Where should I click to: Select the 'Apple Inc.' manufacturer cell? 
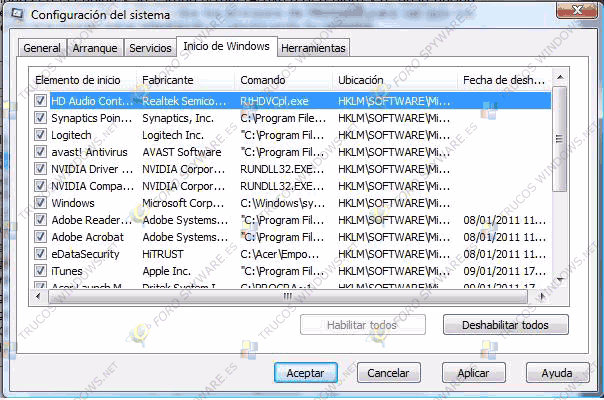[166, 271]
